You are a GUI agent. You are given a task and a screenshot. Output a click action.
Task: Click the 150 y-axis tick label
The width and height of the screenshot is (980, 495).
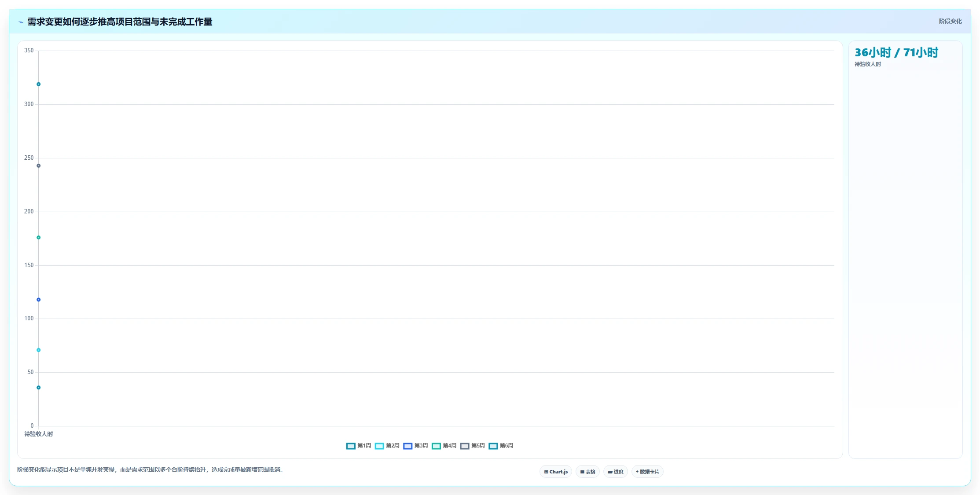(x=29, y=265)
